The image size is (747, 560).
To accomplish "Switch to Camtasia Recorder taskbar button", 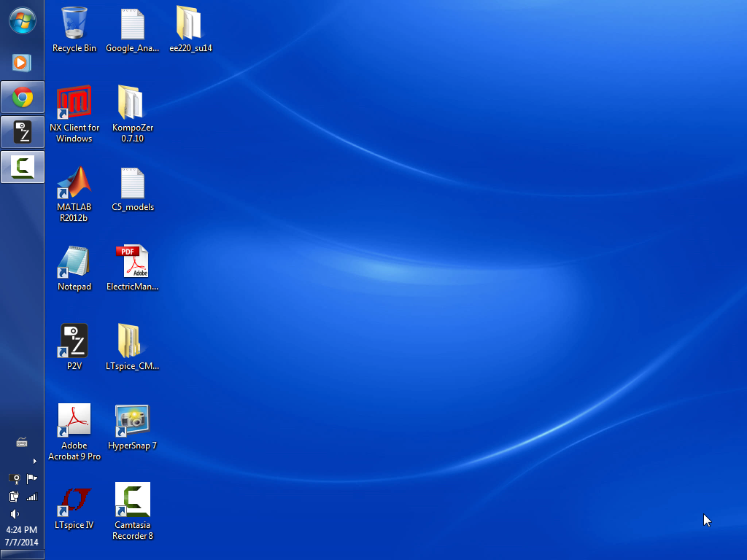I will 23,167.
